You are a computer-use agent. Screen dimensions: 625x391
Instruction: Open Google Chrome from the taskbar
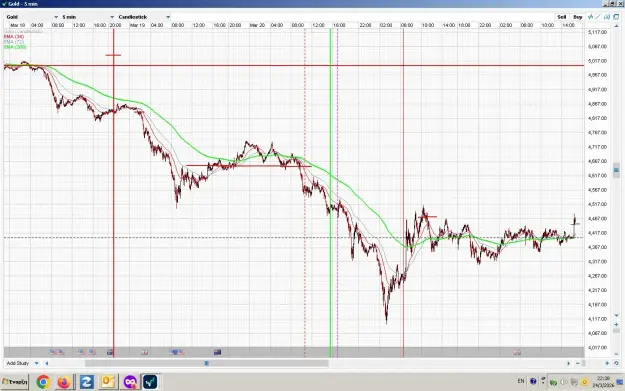point(43,382)
